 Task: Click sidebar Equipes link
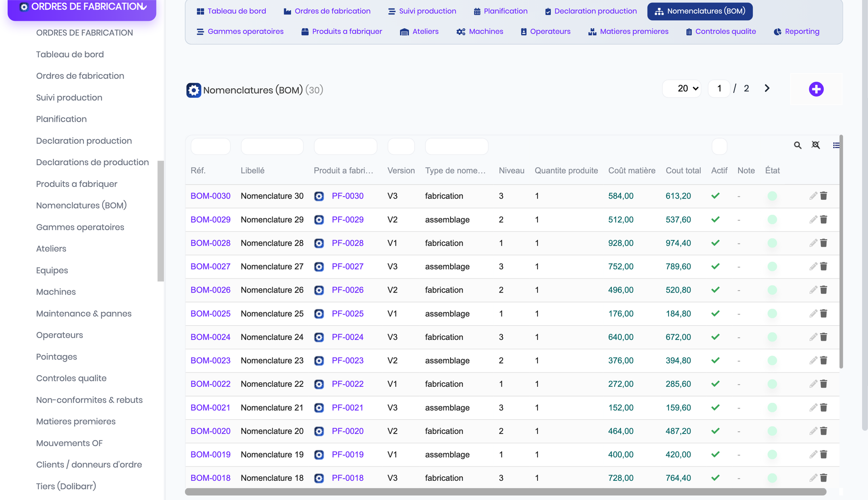coord(52,270)
